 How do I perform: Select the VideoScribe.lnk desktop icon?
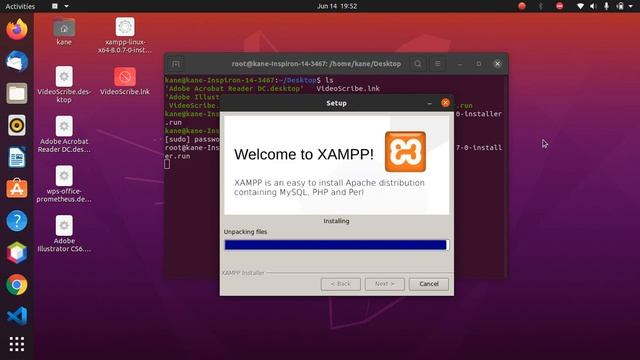125,81
